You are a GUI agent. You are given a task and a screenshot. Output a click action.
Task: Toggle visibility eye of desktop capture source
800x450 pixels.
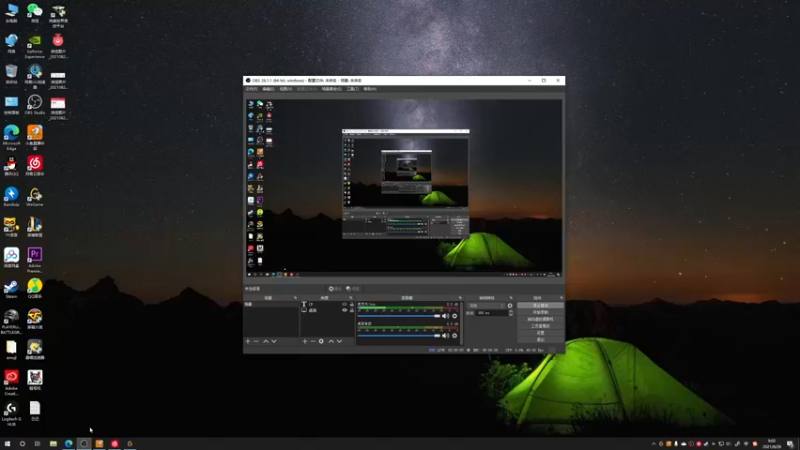(x=344, y=310)
